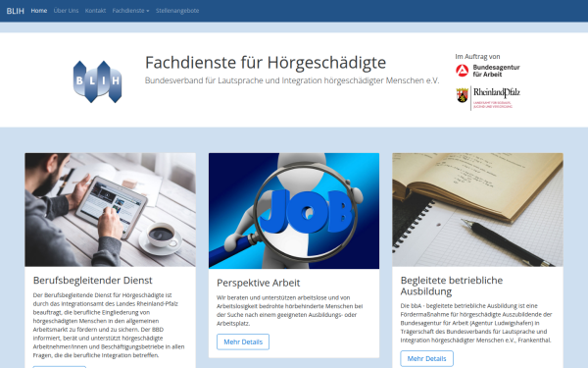This screenshot has width=588, height=368.
Task: Click the 'Im Auftrag von' label
Action: point(477,56)
